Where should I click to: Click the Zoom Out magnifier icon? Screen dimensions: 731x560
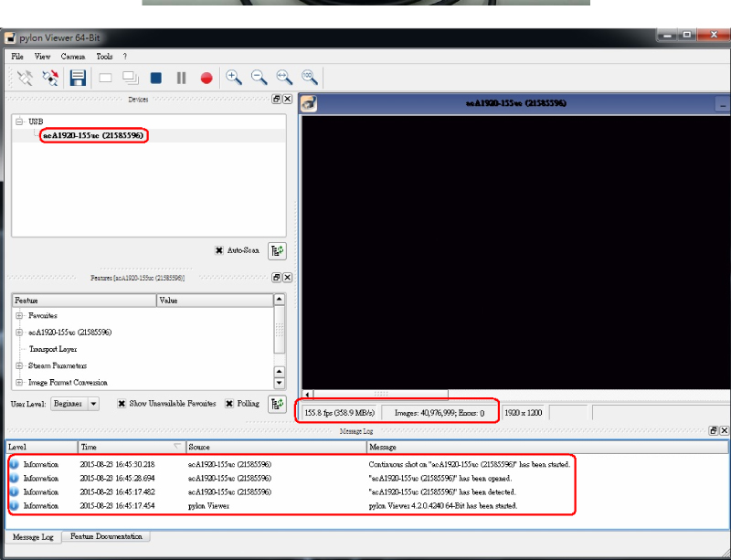point(259,78)
